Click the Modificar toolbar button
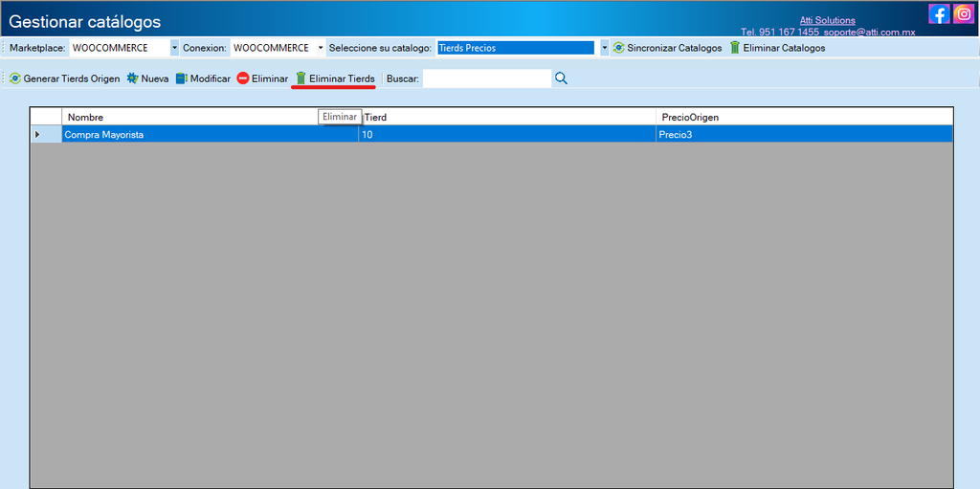Viewport: 980px width, 489px height. [x=203, y=78]
